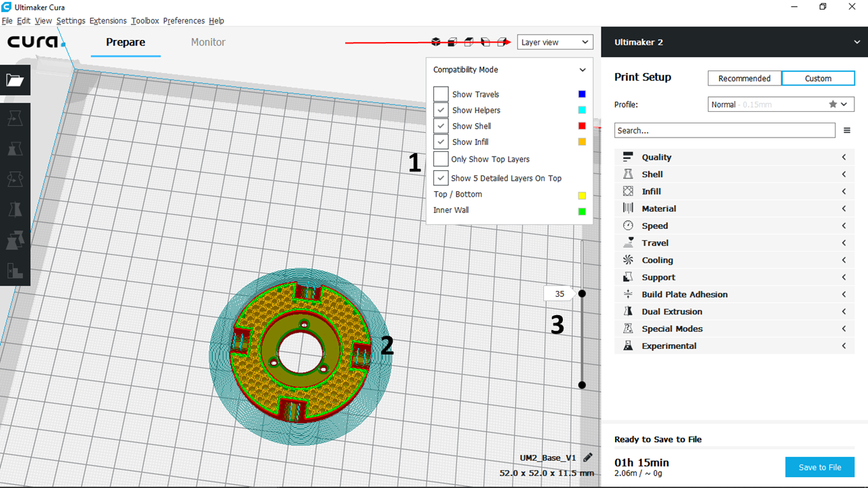Open the Layer view mode dropdown
This screenshot has height=488, width=868.
[555, 42]
